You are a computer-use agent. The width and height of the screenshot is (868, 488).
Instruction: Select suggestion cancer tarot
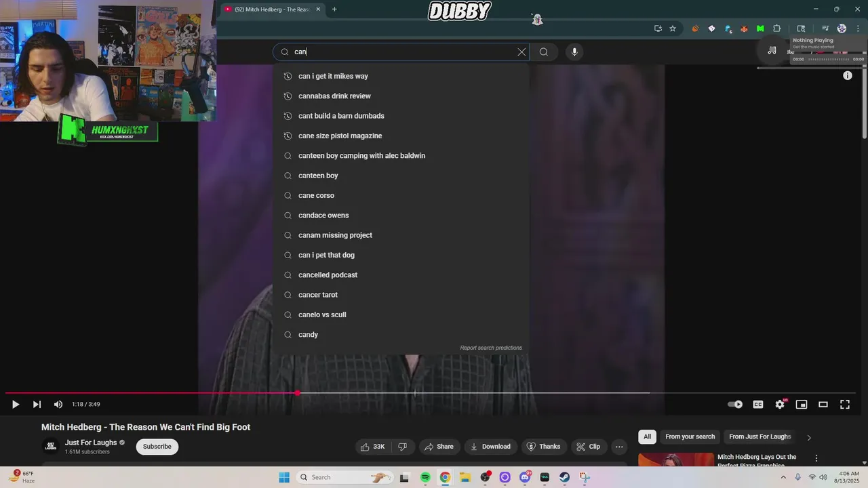coord(401,295)
